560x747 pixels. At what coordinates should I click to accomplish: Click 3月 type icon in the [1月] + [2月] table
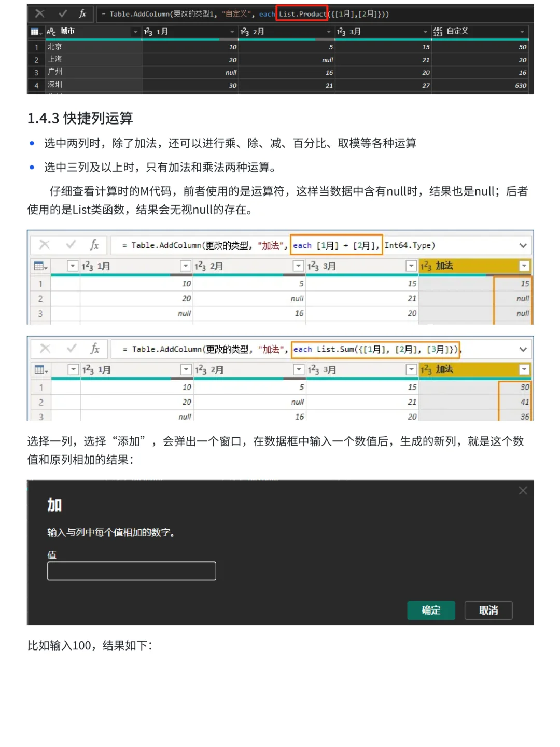point(313,266)
